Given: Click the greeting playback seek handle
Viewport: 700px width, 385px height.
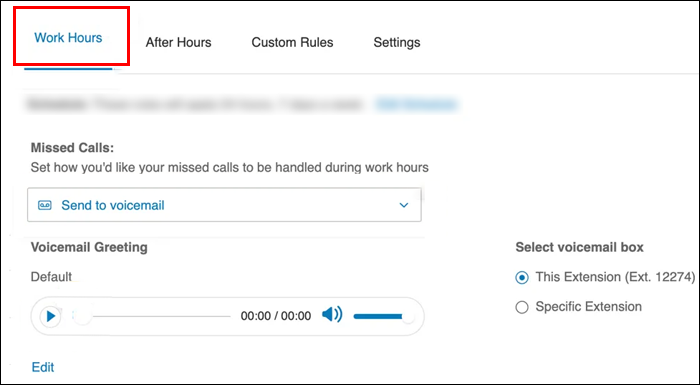Looking at the screenshot, I should point(83,316).
